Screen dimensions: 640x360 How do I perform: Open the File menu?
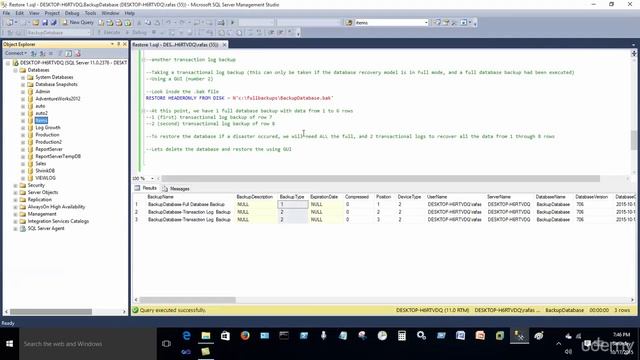pos(7,13)
